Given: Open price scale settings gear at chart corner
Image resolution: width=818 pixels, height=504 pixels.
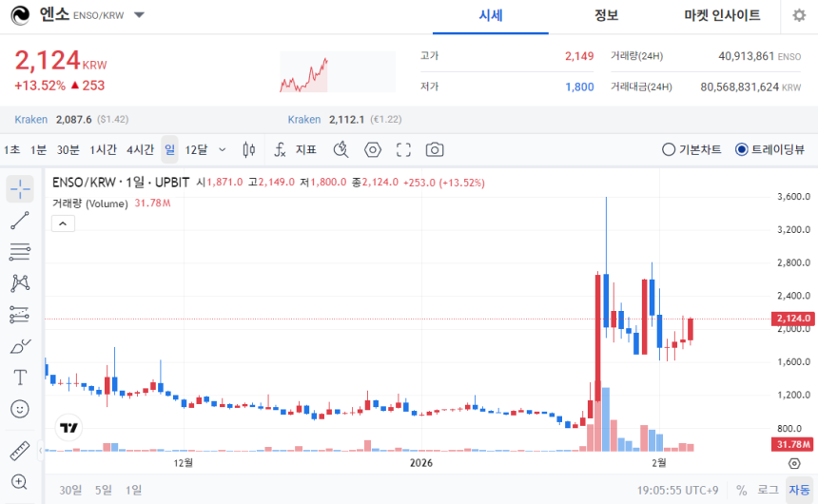Looking at the screenshot, I should pyautogui.click(x=794, y=463).
